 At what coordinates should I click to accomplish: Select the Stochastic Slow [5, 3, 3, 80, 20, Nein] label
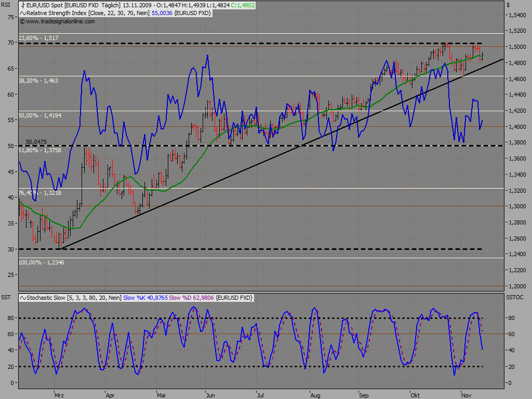click(x=74, y=298)
